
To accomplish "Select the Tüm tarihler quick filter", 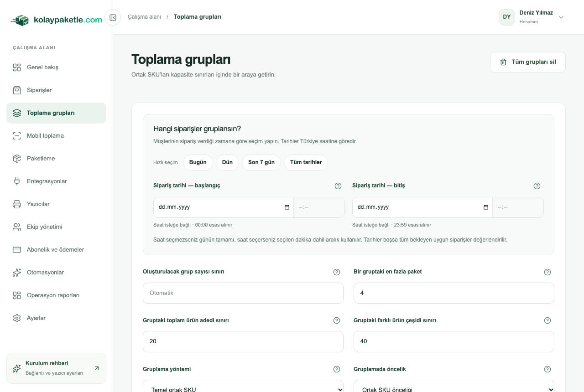I will tap(306, 163).
